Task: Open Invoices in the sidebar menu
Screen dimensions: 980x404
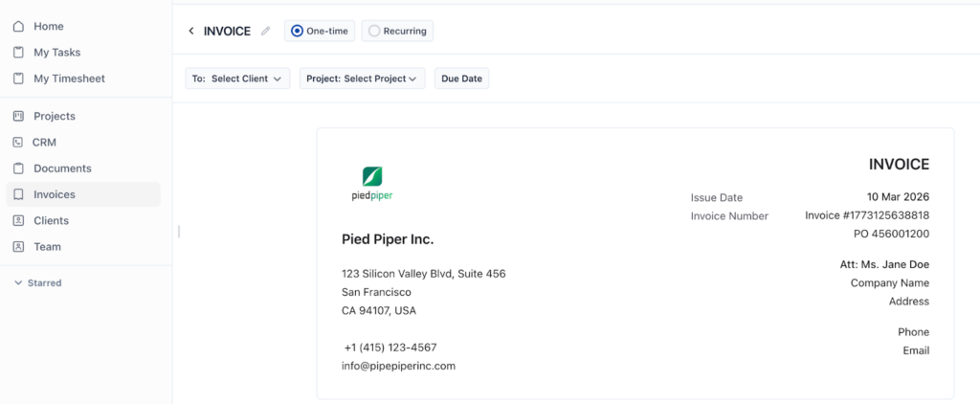Action: click(55, 194)
